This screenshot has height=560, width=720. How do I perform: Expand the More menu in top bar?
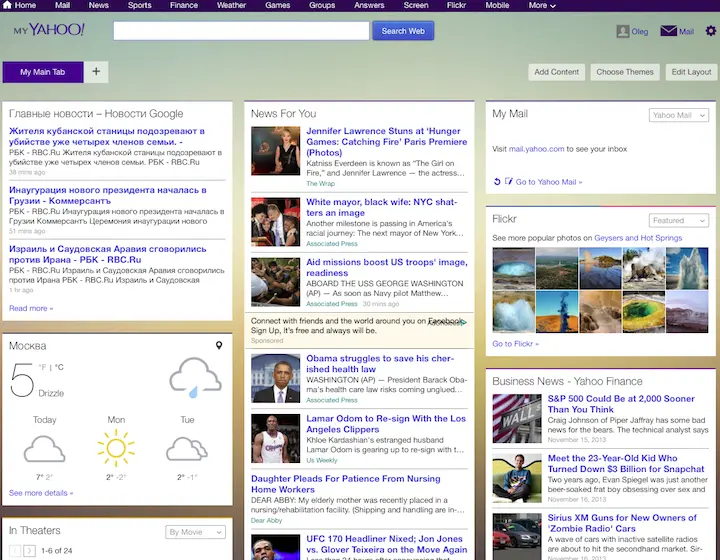[542, 6]
